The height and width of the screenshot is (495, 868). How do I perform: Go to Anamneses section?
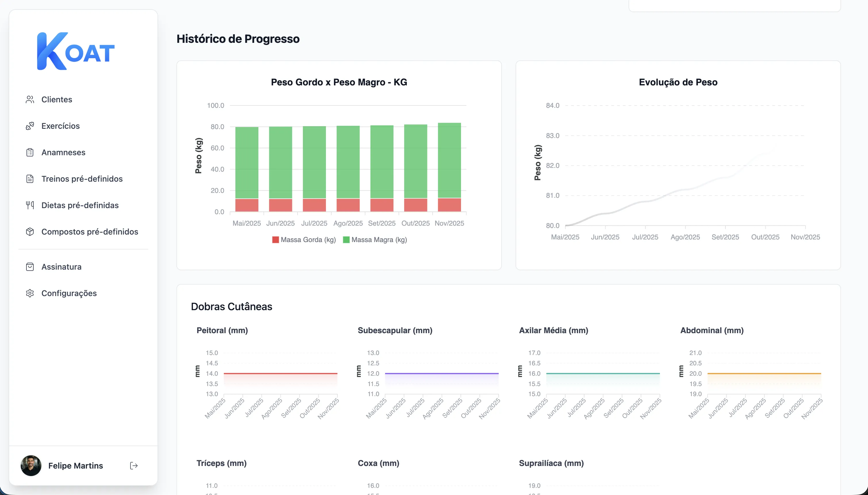pos(63,152)
